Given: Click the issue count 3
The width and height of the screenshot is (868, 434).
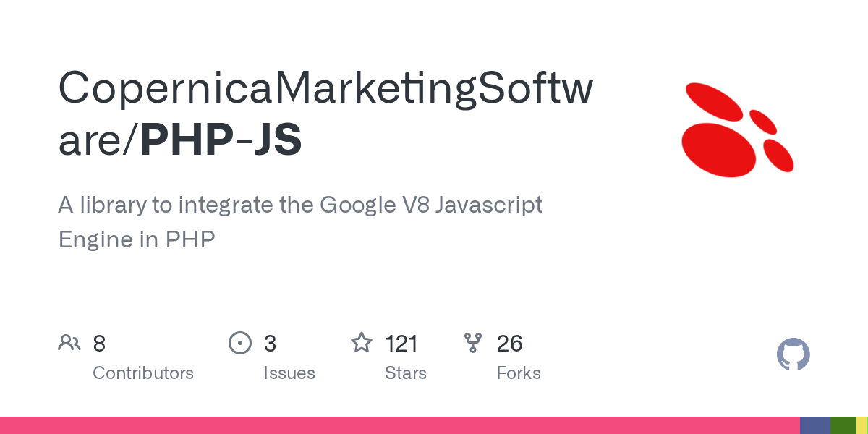Looking at the screenshot, I should (x=270, y=344).
